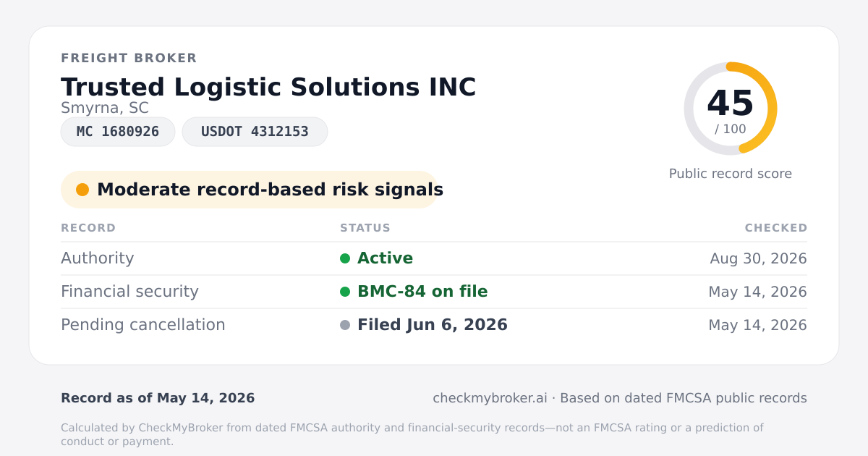This screenshot has height=456, width=868.
Task: Click the gray dot beside Filed Jun 6, 2026
Action: (x=345, y=325)
